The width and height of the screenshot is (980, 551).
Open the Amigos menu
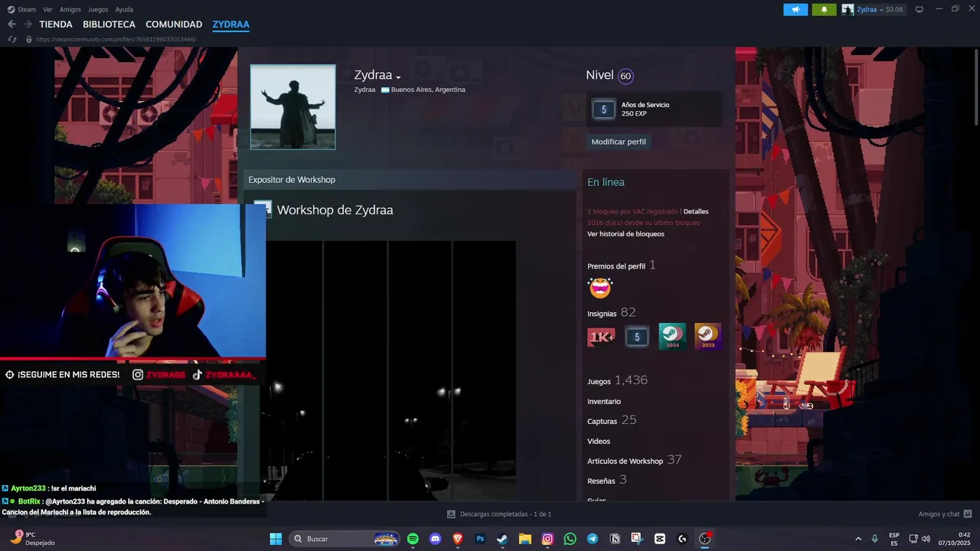(x=70, y=9)
